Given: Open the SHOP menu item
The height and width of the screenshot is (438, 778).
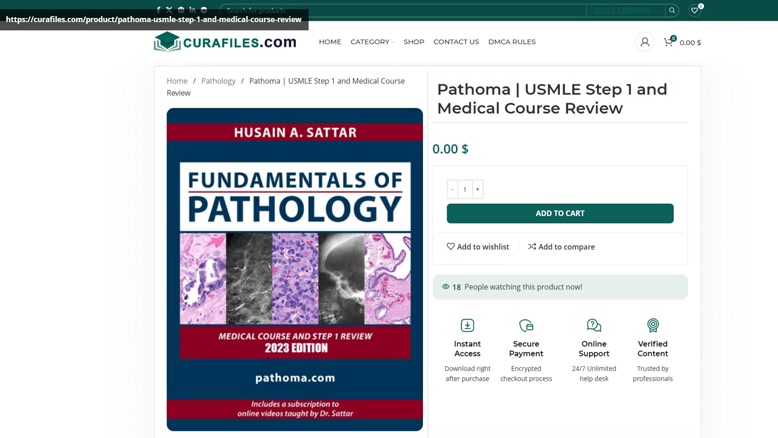Looking at the screenshot, I should coord(414,42).
